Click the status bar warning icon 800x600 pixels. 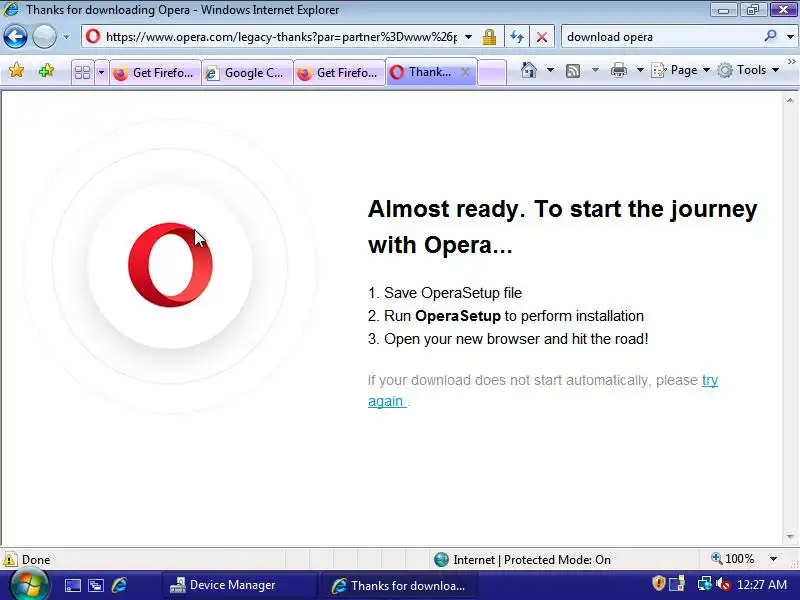coord(10,559)
